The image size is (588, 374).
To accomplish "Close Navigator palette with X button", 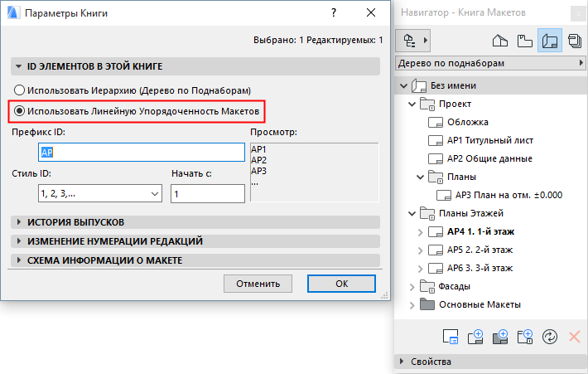I will pos(579,14).
